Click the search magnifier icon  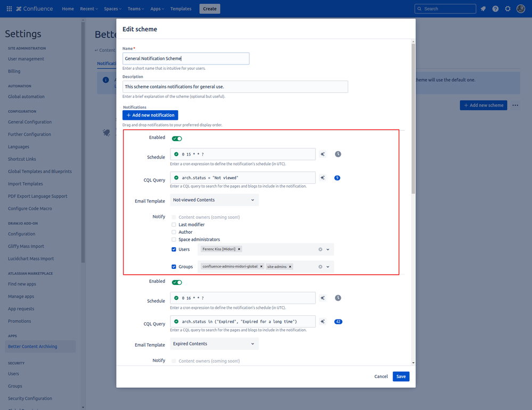click(x=420, y=9)
